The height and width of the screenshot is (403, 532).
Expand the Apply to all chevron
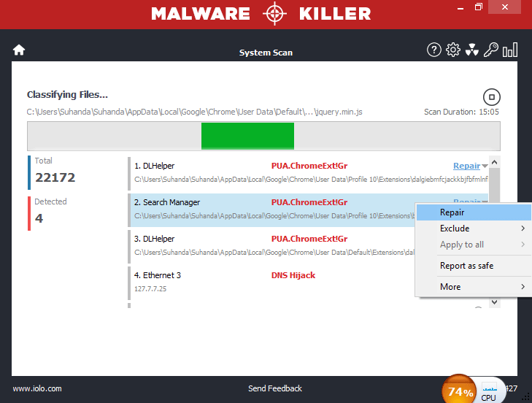tap(523, 245)
